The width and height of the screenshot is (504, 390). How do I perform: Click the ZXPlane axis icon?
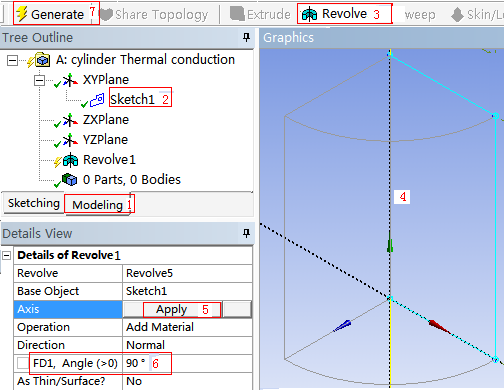[x=69, y=120]
